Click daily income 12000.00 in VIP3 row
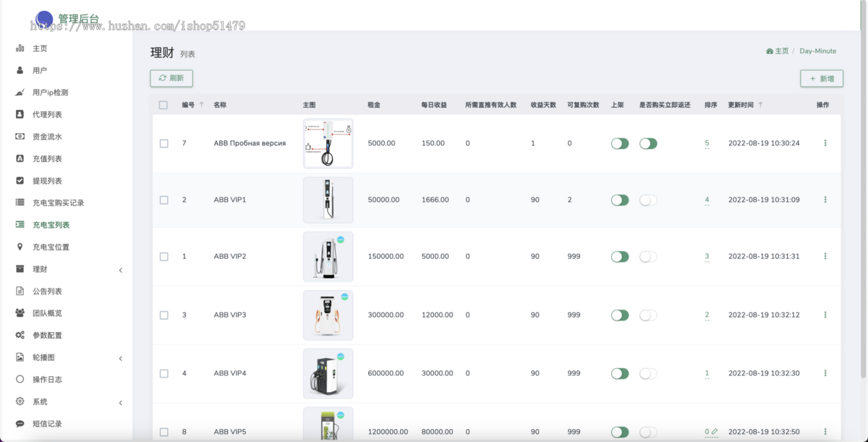Image resolution: width=868 pixels, height=442 pixels. [x=438, y=315]
